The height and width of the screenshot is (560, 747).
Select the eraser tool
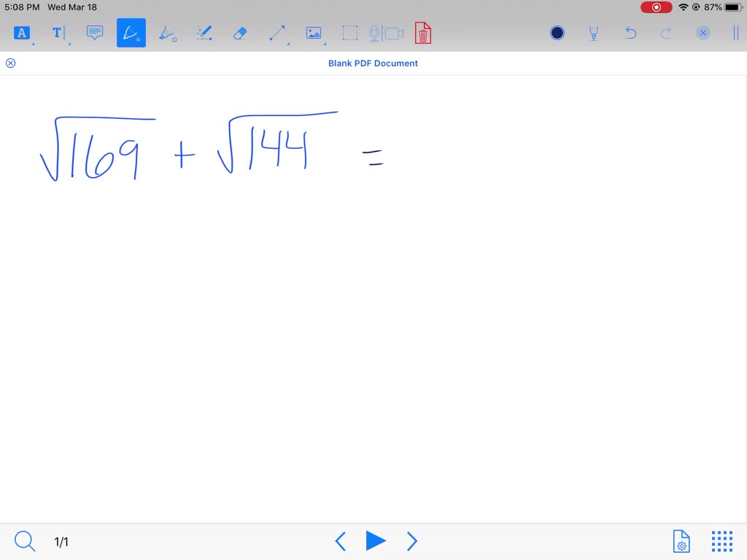[x=240, y=32]
